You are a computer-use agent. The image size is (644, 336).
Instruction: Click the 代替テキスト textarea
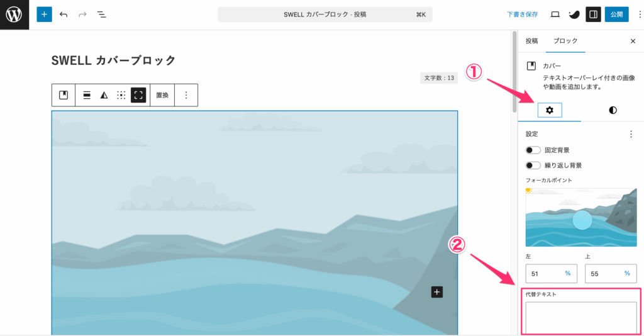(581, 318)
